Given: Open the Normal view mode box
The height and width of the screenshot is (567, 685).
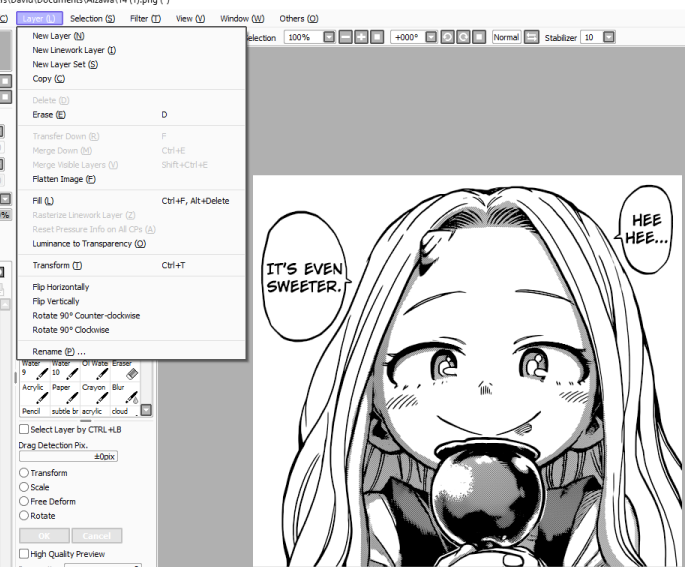Looking at the screenshot, I should tap(506, 37).
